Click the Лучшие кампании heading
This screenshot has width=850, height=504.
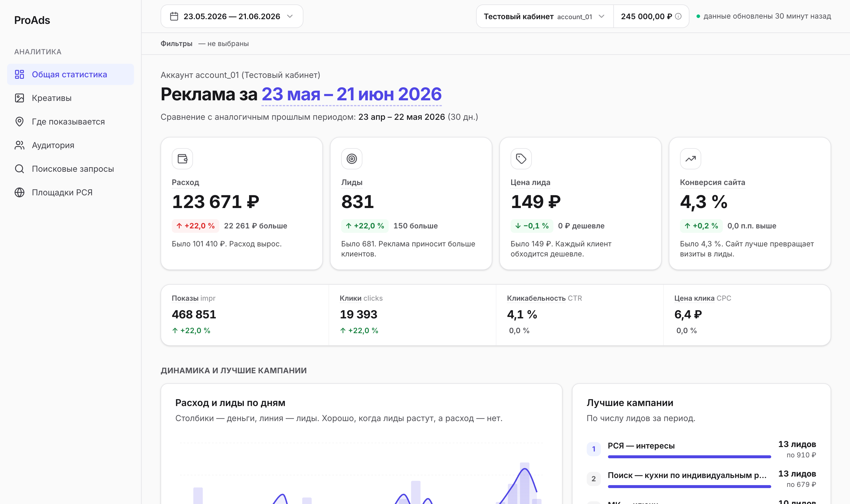click(x=630, y=403)
